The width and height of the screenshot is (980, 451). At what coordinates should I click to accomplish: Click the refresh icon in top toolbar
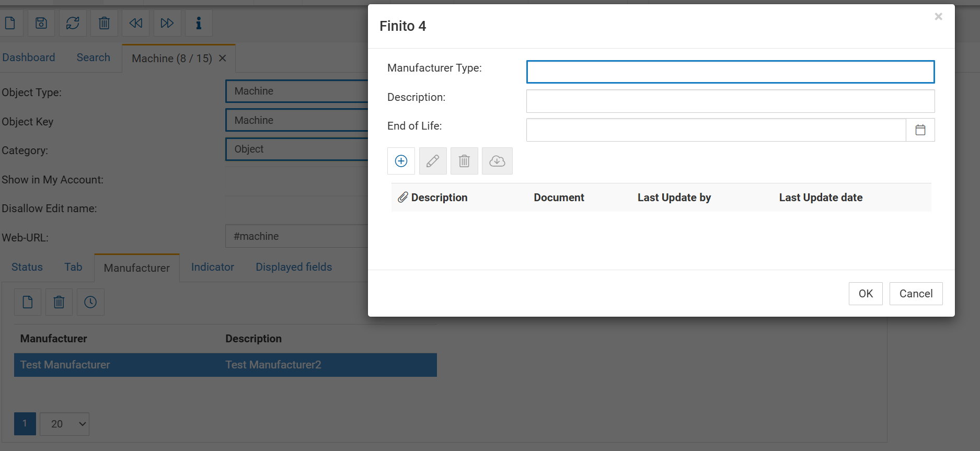(73, 23)
